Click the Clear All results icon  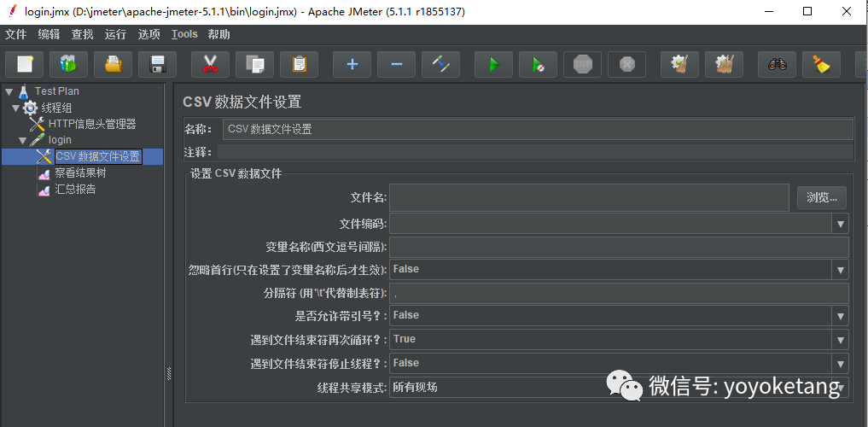click(724, 65)
